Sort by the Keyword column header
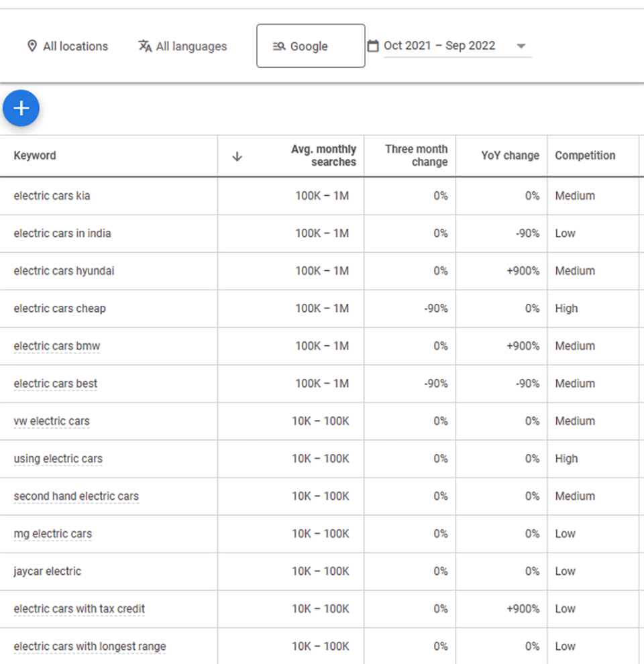644x664 pixels. click(35, 156)
